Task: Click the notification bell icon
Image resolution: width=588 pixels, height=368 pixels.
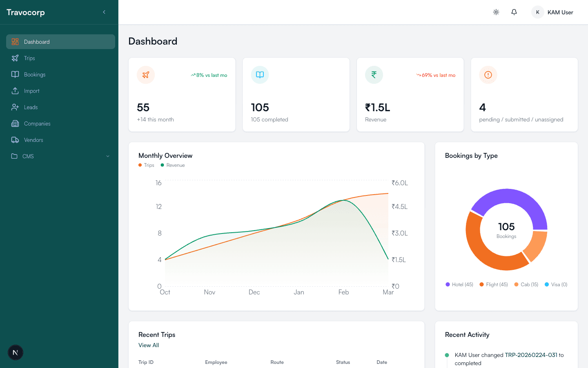Action: [x=514, y=12]
